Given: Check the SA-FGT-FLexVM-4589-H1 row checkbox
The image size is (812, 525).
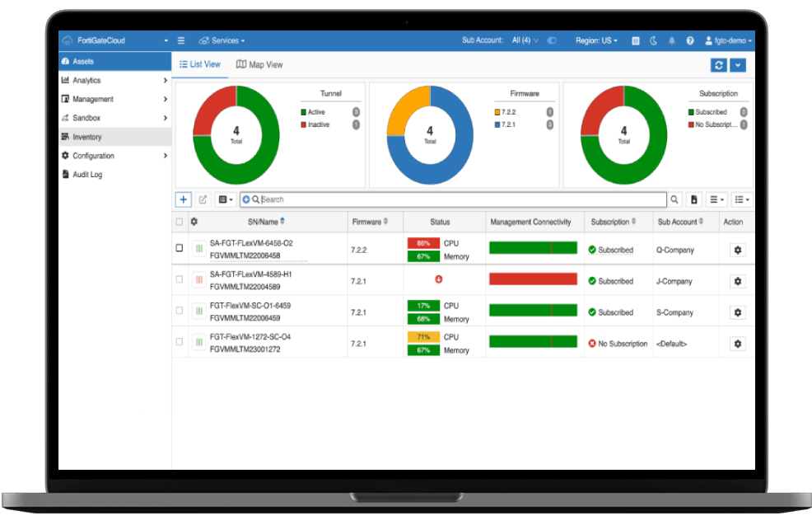Looking at the screenshot, I should (180, 279).
